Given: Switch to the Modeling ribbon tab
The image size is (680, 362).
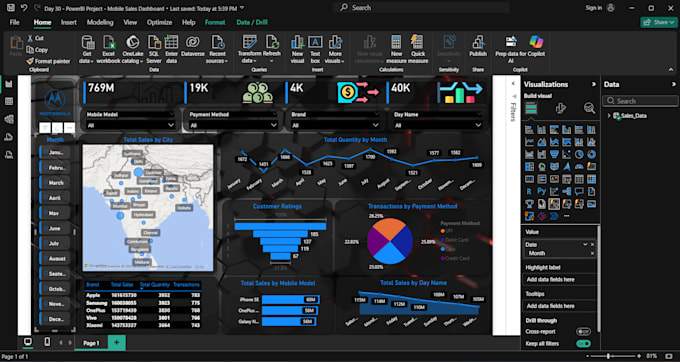Looking at the screenshot, I should click(100, 22).
